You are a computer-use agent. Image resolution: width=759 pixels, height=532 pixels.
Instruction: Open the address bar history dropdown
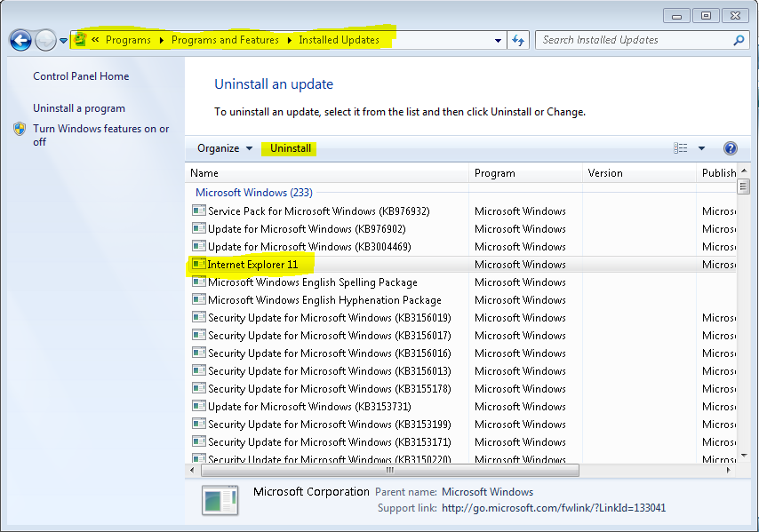(498, 41)
